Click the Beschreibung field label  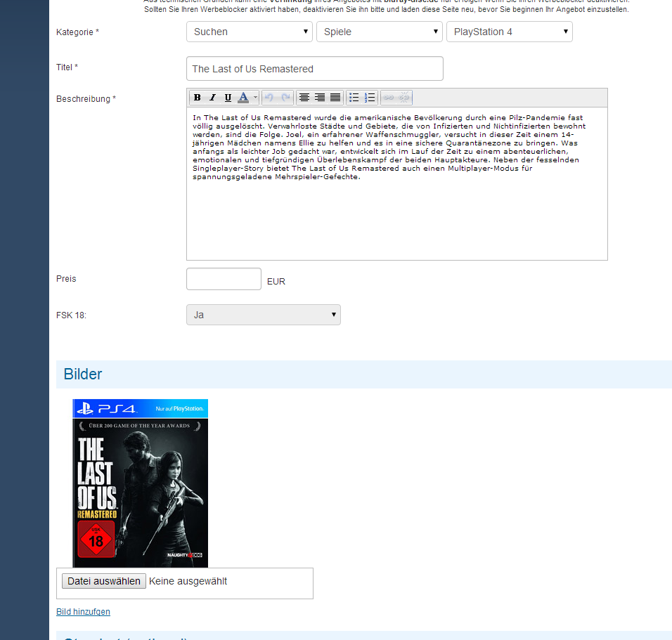pos(86,99)
